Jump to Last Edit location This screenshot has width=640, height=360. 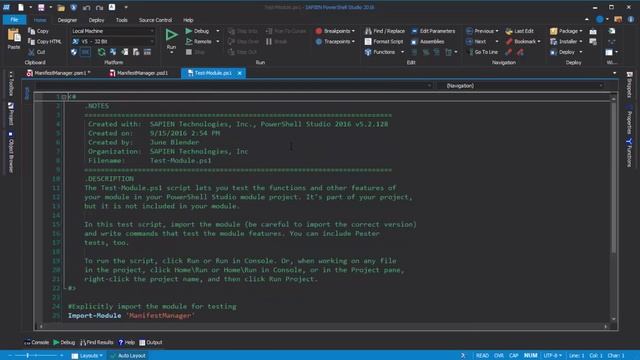pyautogui.click(x=520, y=31)
